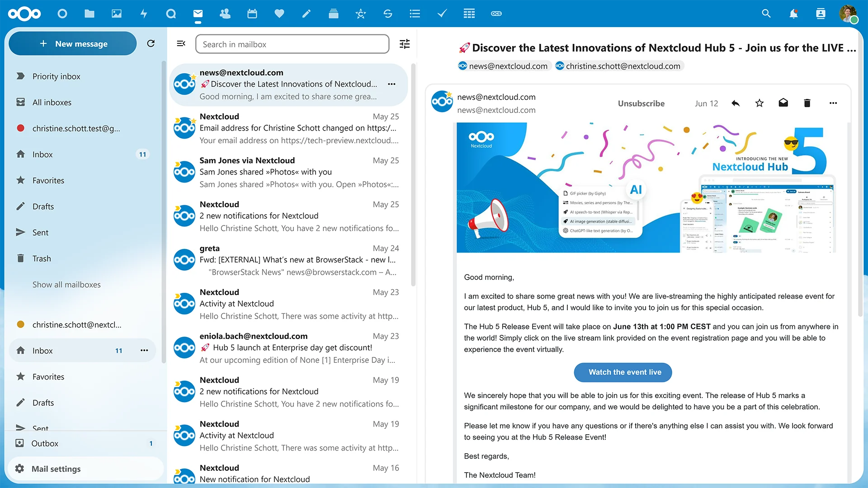
Task: Reply to the message with arrow icon
Action: click(x=736, y=103)
